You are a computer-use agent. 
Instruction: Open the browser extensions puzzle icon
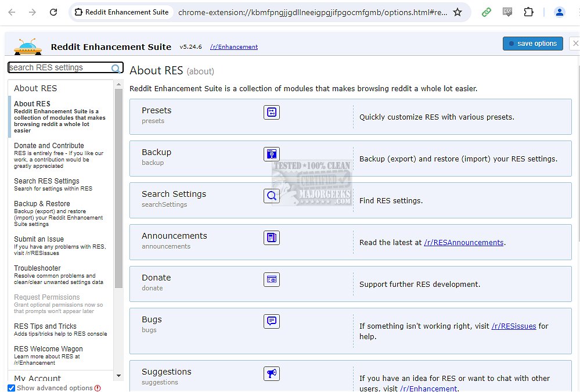coord(529,12)
